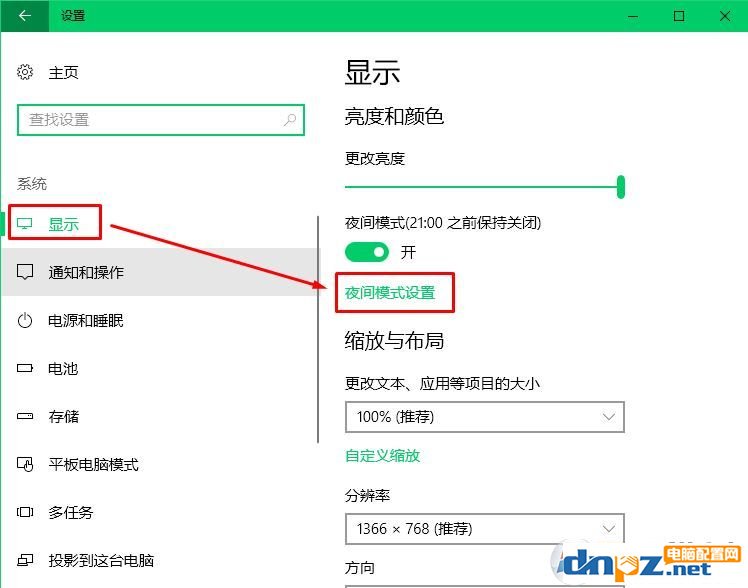Click the 更改亮度 label
This screenshot has width=748, height=588.
click(x=375, y=158)
